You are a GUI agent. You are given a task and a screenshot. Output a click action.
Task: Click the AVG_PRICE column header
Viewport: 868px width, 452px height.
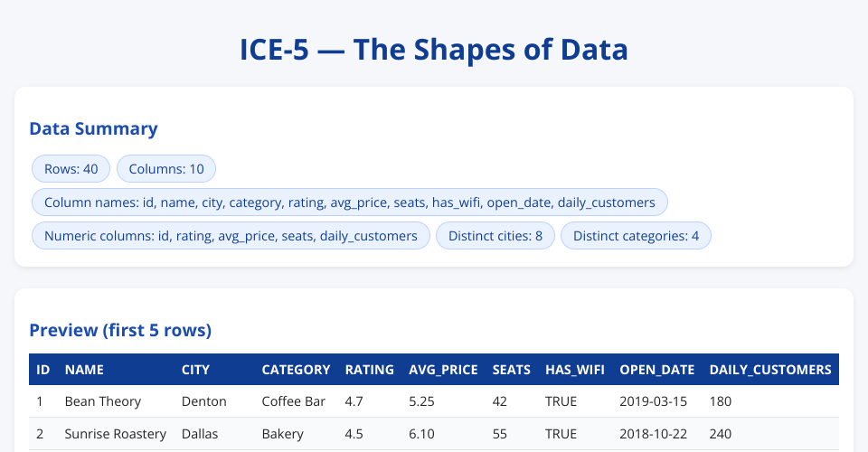coord(443,370)
